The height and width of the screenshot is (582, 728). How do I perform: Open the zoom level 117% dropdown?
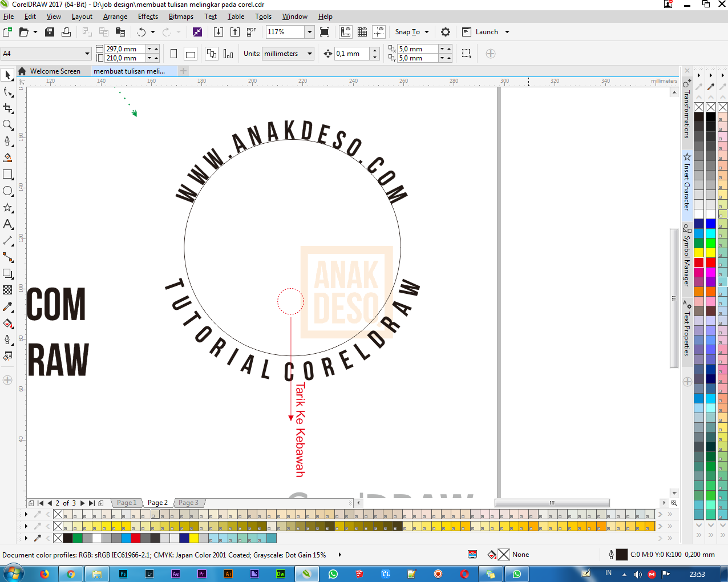(309, 32)
